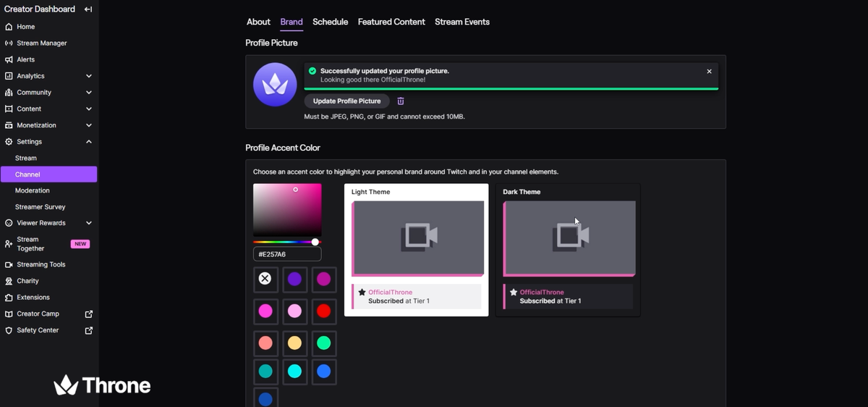Pick the cyan accent swatch
Viewport: 868px width, 407px height.
(294, 372)
